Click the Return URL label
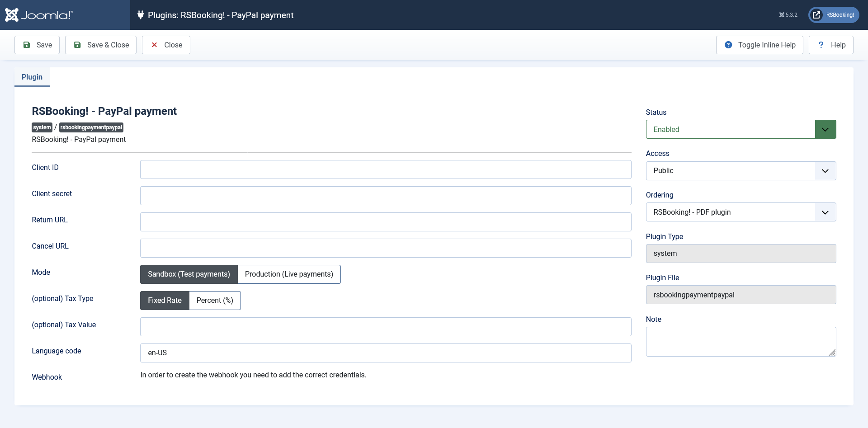 pyautogui.click(x=50, y=220)
